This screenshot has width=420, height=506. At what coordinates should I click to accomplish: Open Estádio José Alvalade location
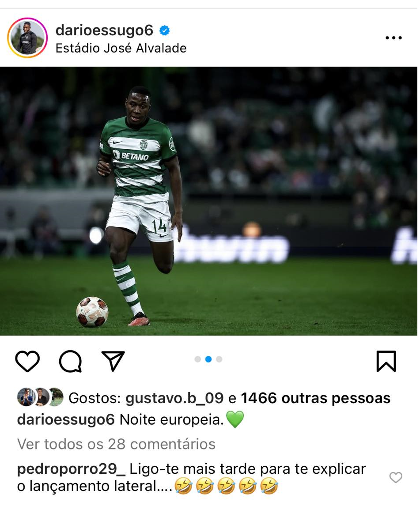click(121, 48)
